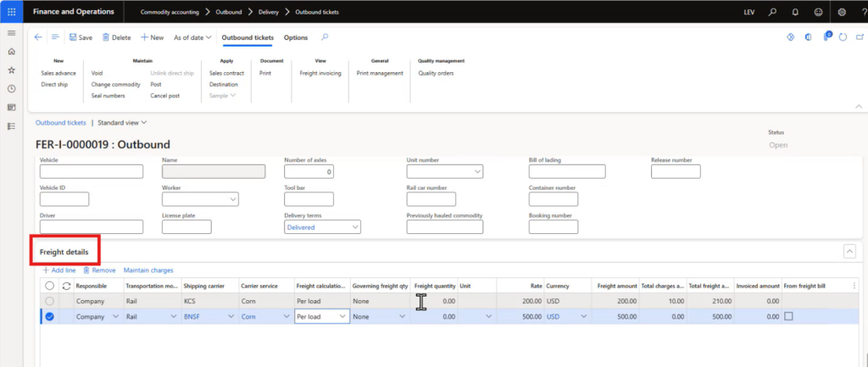The width and height of the screenshot is (868, 367).
Task: Save the outbound ticket
Action: pos(81,37)
